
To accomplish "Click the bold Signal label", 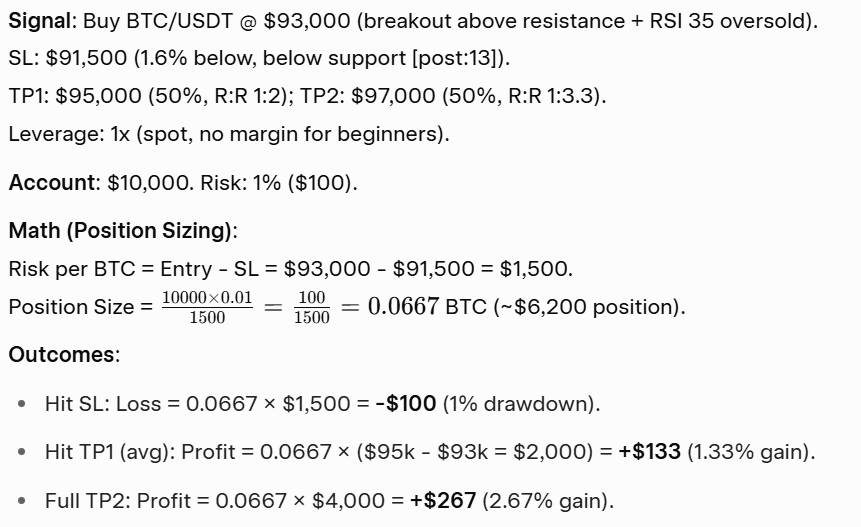I will coord(39,21).
